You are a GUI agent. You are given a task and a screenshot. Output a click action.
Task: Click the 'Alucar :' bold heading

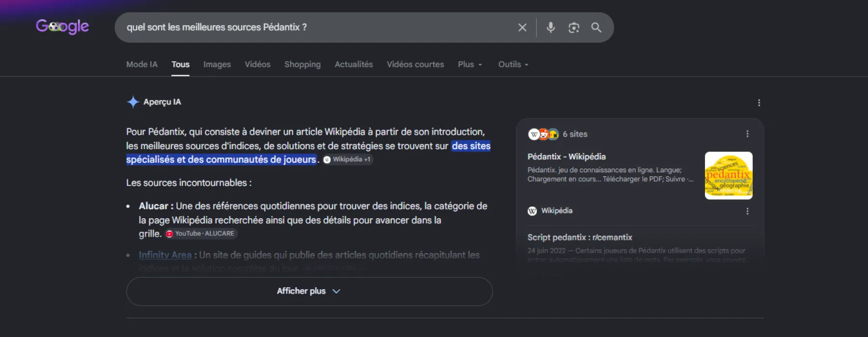[x=156, y=206]
